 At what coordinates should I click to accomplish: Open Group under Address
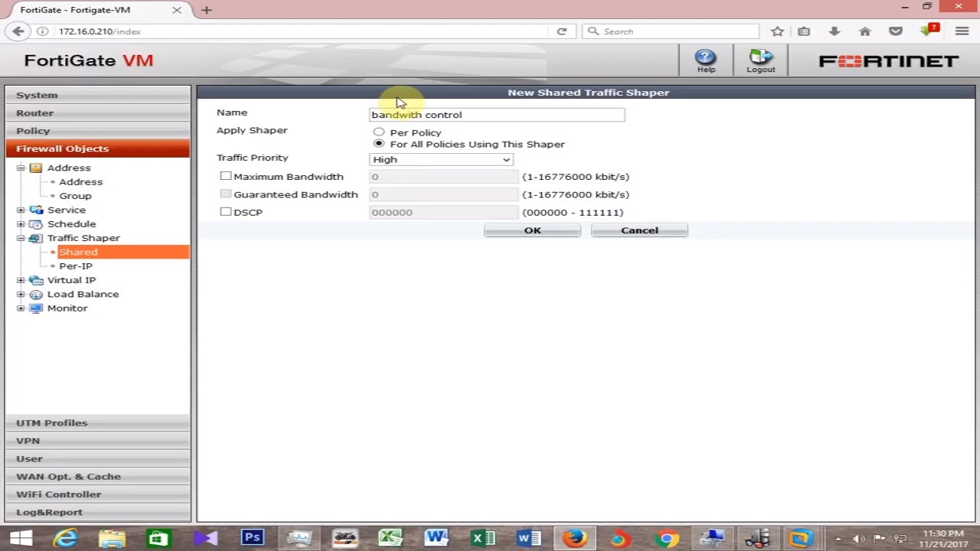coord(75,196)
